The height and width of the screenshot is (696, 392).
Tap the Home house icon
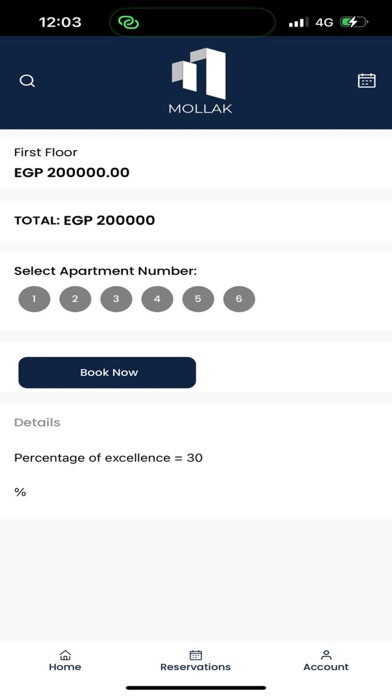point(65,655)
